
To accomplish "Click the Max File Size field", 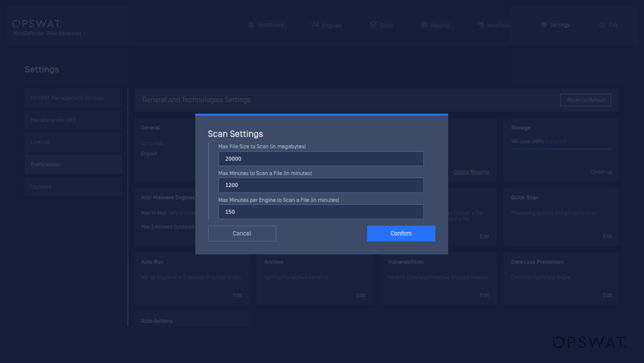I will [321, 159].
